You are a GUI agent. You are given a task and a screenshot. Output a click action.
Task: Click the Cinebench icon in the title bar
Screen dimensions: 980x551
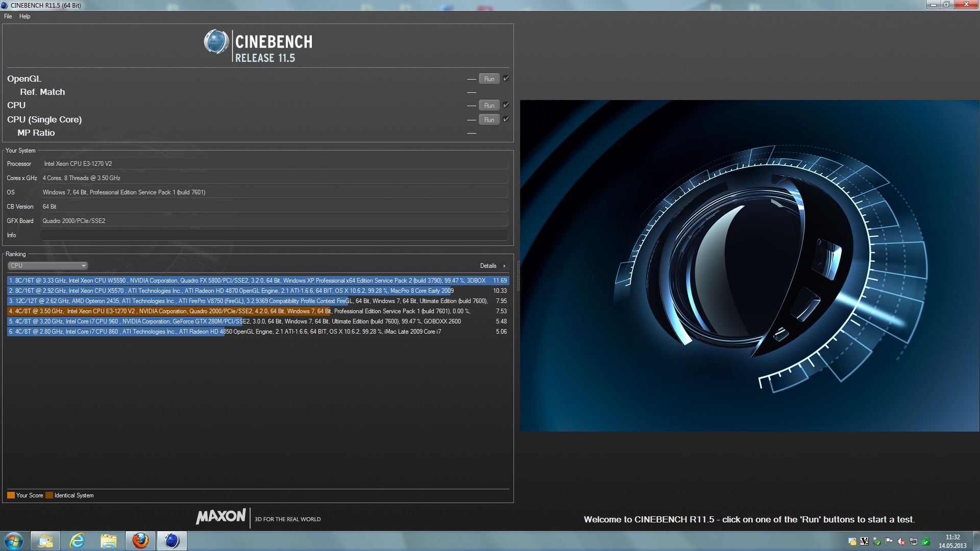(5, 5)
